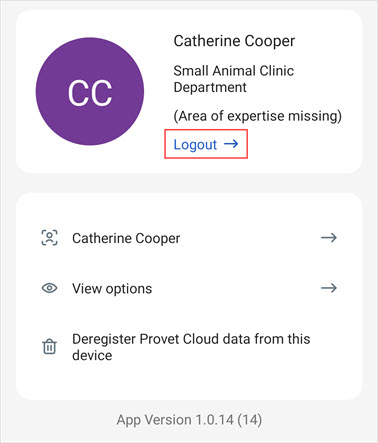378x443 pixels.
Task: Select the word Logout
Action: pos(195,145)
